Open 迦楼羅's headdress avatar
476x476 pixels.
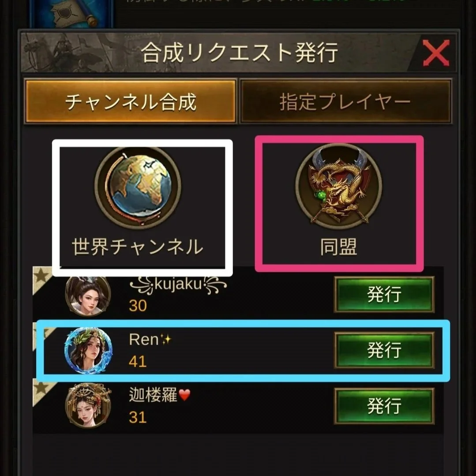click(x=88, y=405)
